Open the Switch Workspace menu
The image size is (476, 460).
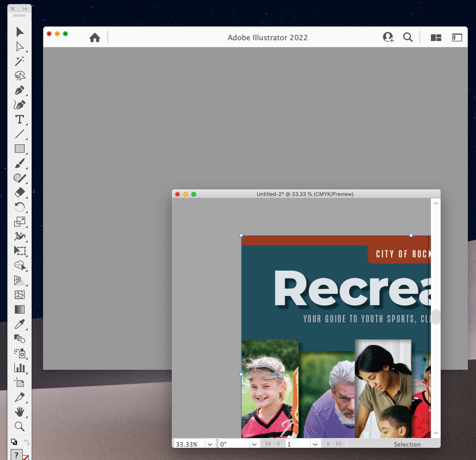tap(457, 37)
